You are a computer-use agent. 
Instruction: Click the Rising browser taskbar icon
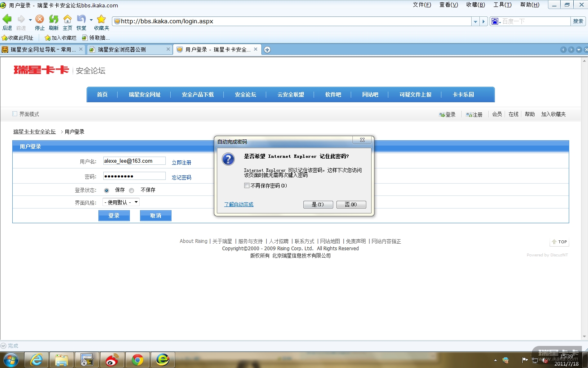point(163,360)
